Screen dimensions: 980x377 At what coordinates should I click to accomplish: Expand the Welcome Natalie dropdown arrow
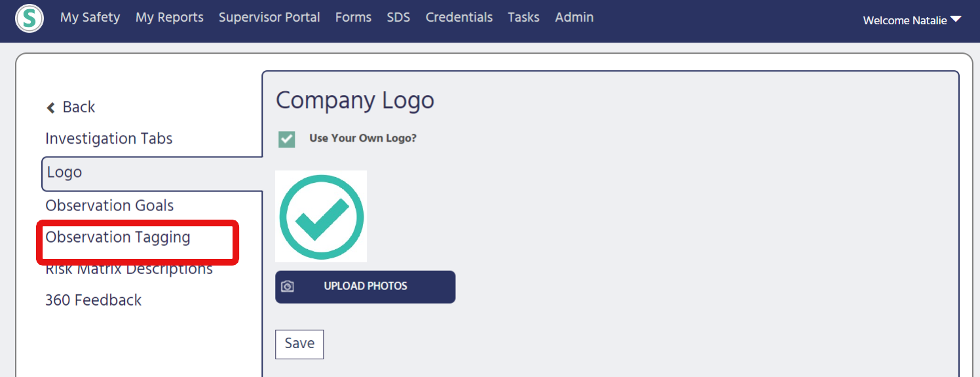point(956,20)
